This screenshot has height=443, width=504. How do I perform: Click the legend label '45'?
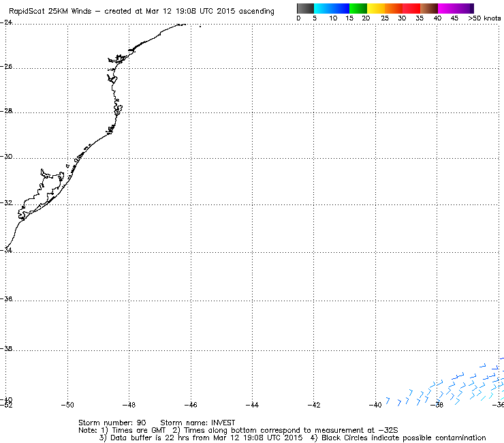[x=454, y=18]
